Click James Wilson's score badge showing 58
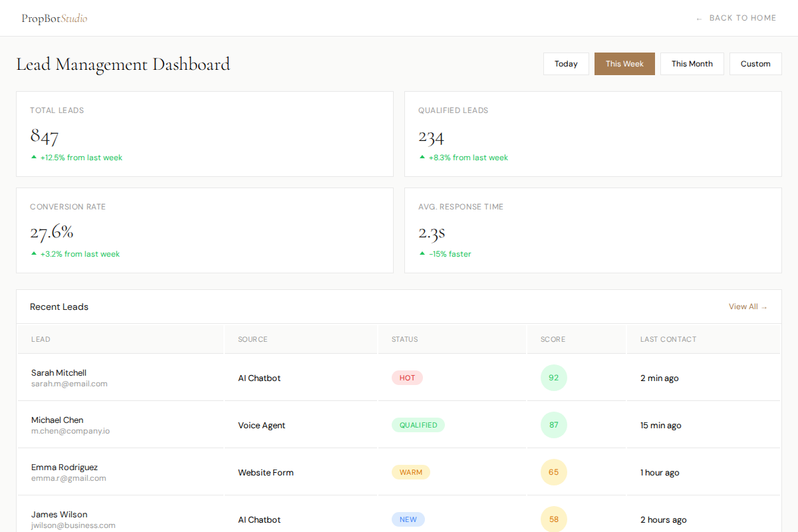This screenshot has width=798, height=532. pos(554,519)
